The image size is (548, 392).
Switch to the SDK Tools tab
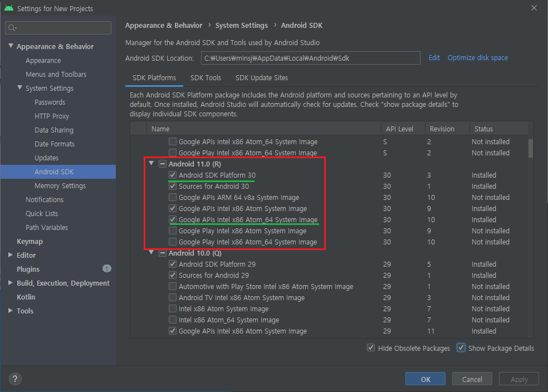205,77
